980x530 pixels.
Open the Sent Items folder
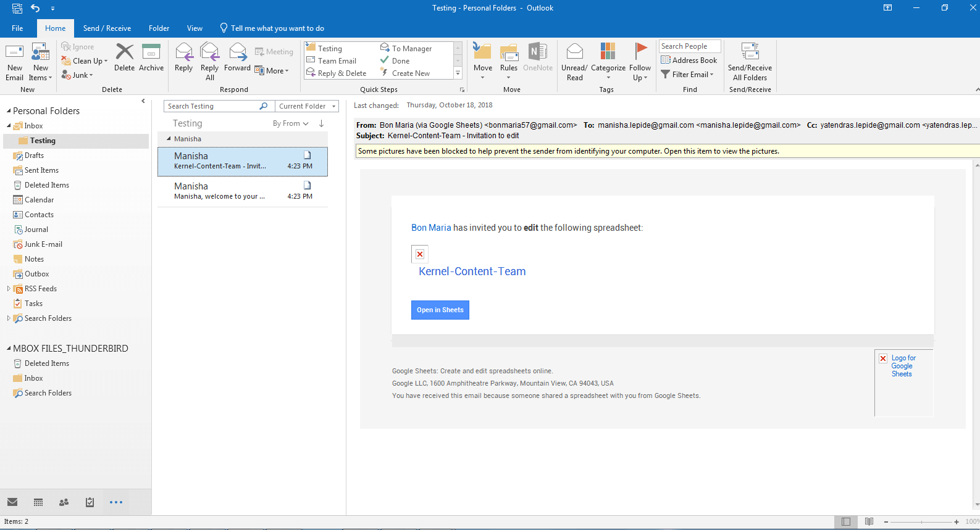pyautogui.click(x=41, y=170)
